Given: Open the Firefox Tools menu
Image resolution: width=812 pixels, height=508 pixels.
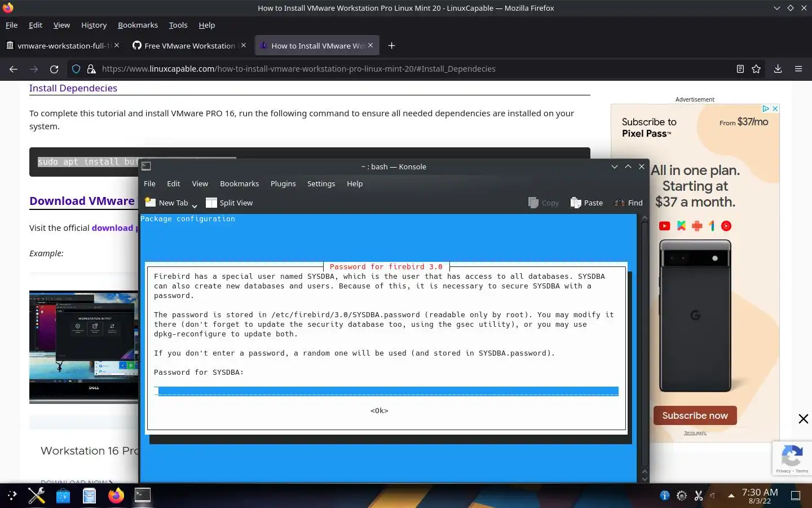Looking at the screenshot, I should click(178, 25).
